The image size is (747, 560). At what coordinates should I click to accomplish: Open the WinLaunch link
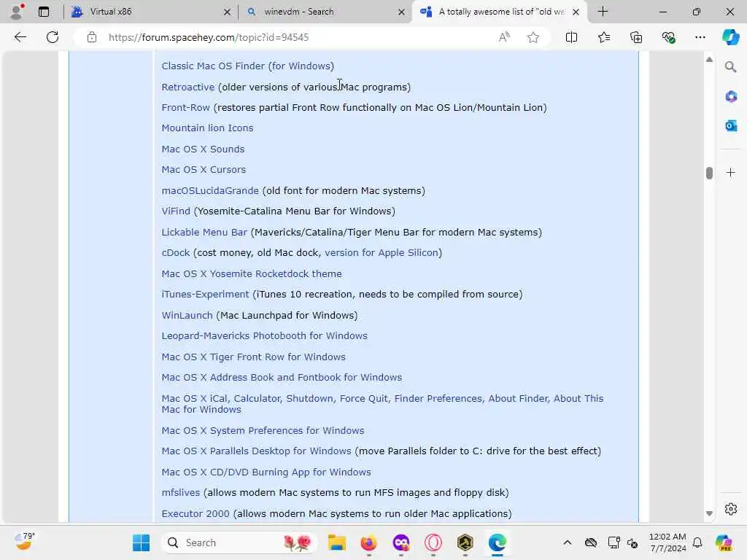pyautogui.click(x=187, y=315)
